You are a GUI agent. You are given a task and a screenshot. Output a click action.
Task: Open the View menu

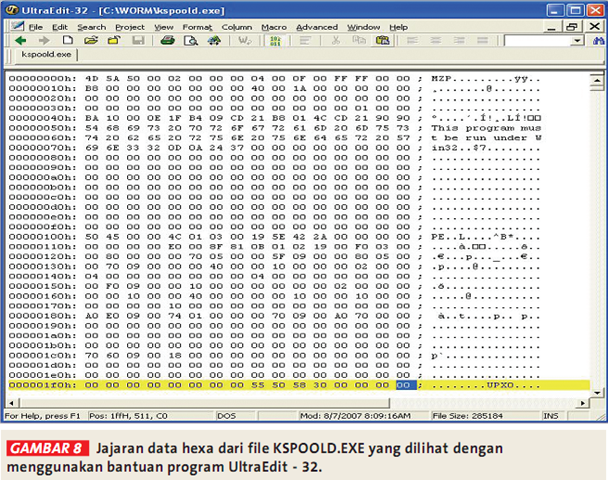coord(164,27)
